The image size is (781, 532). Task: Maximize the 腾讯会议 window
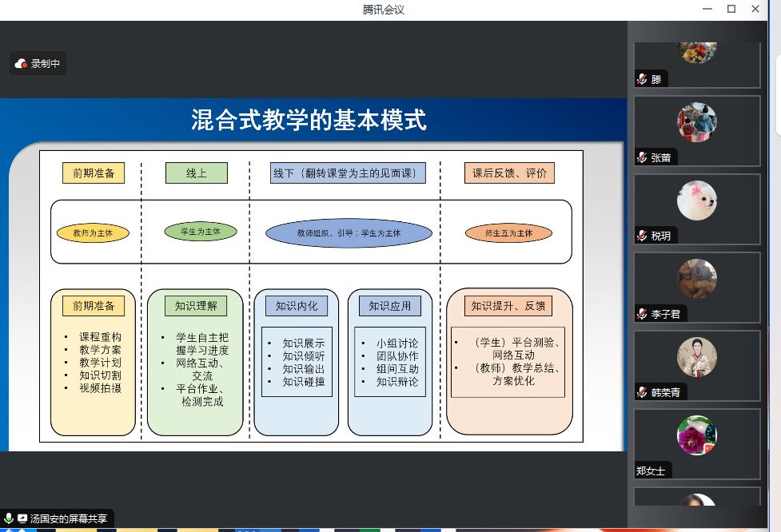pyautogui.click(x=731, y=9)
